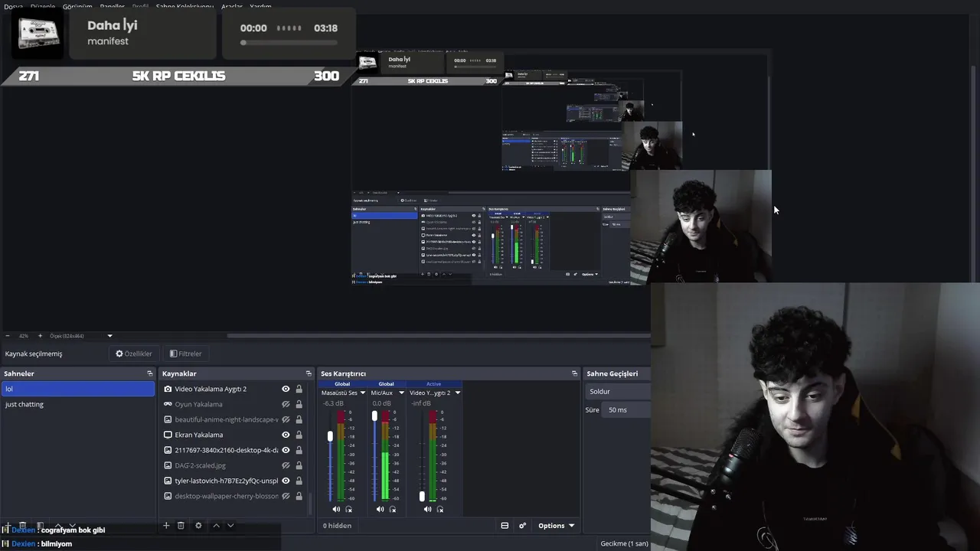Viewport: 980px width, 551px height.
Task: Unlock the Ekran Yakalama source
Action: pos(299,435)
